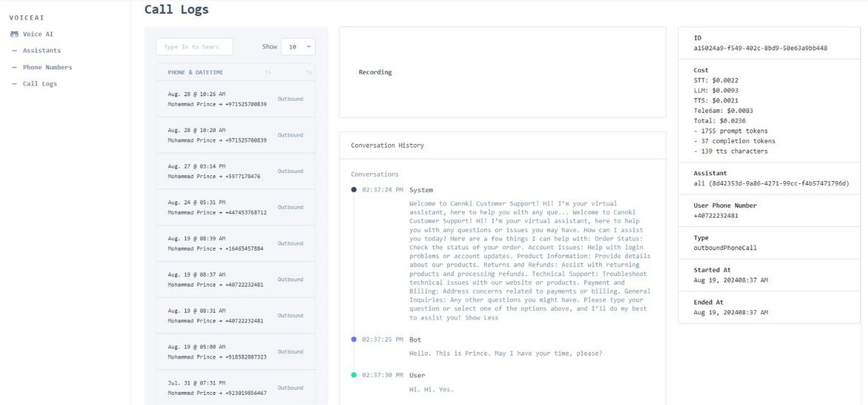Click the Outbound label on Aug. 19 05:00 AM call
This screenshot has height=405, width=868.
[x=290, y=352]
